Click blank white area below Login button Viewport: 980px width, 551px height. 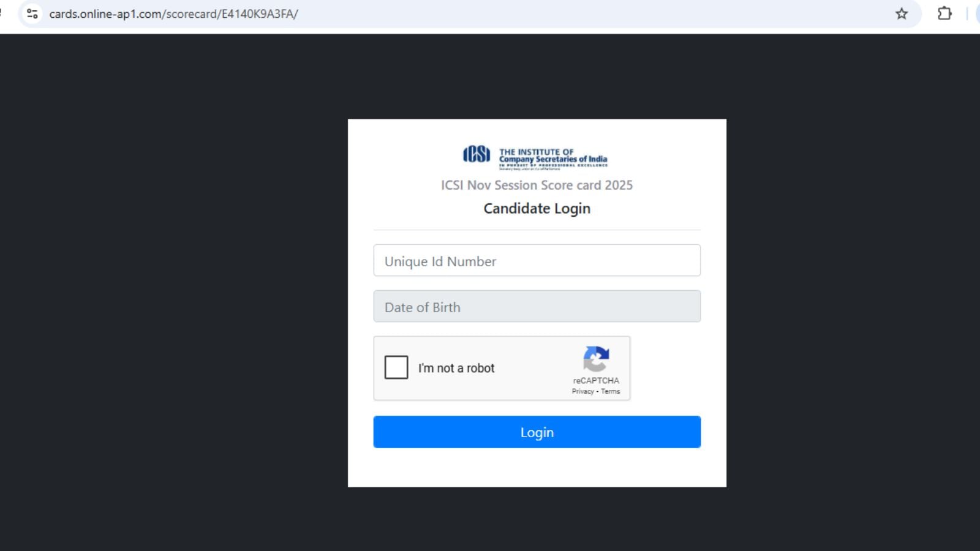(537, 468)
